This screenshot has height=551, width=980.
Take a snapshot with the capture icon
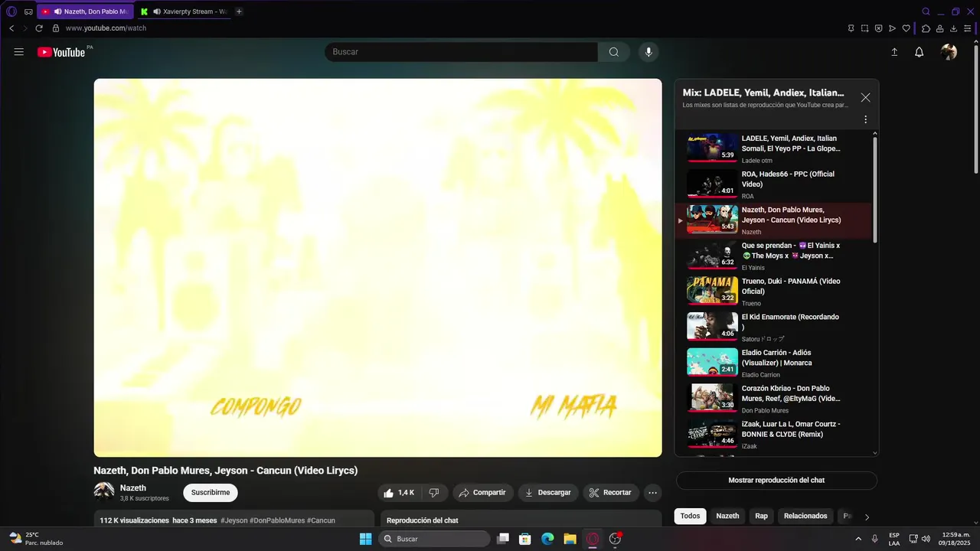click(x=864, y=28)
